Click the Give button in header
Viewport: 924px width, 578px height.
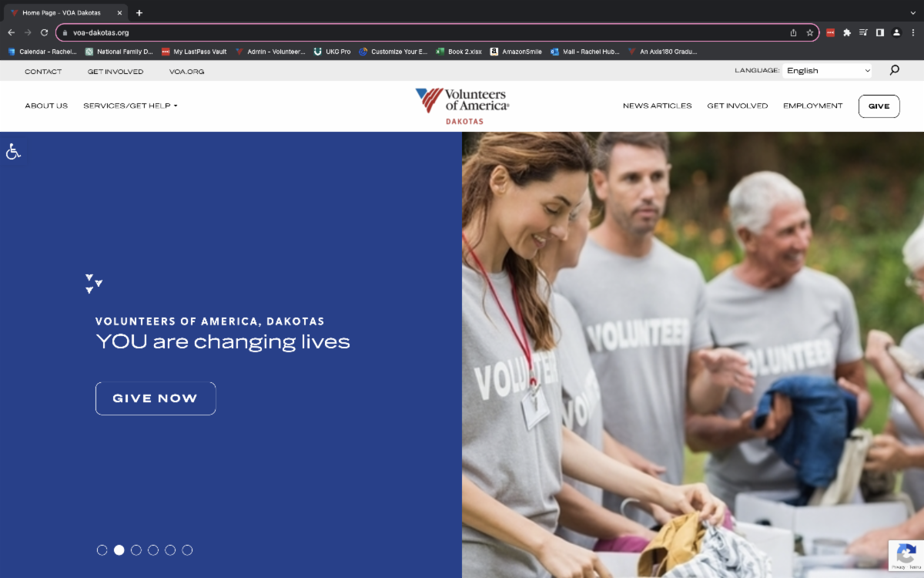point(879,106)
